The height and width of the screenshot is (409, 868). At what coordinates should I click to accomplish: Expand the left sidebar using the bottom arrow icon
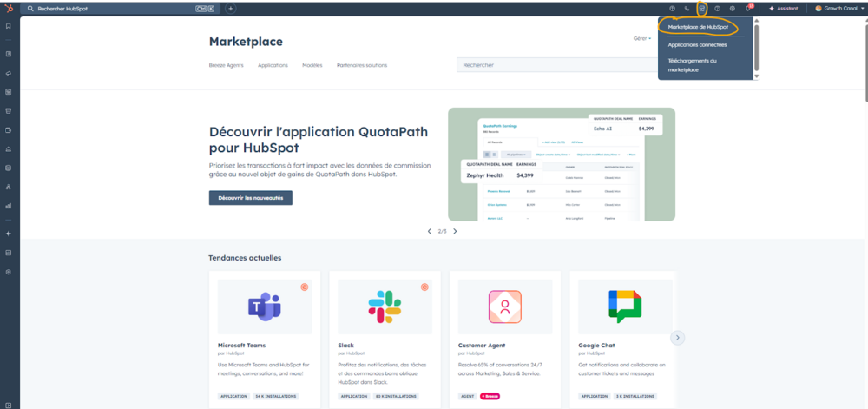[9, 405]
